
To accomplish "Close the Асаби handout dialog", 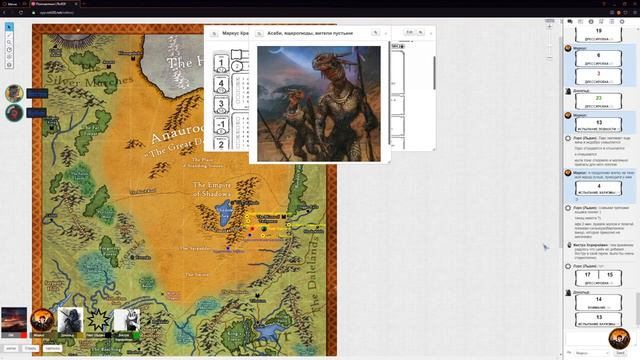I will click(x=386, y=33).
